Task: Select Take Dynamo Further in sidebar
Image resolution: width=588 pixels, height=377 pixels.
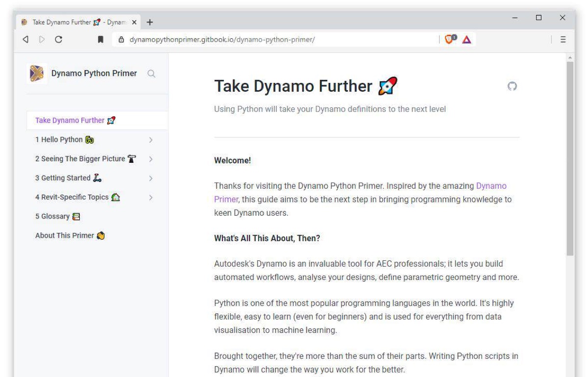Action: [x=97, y=120]
